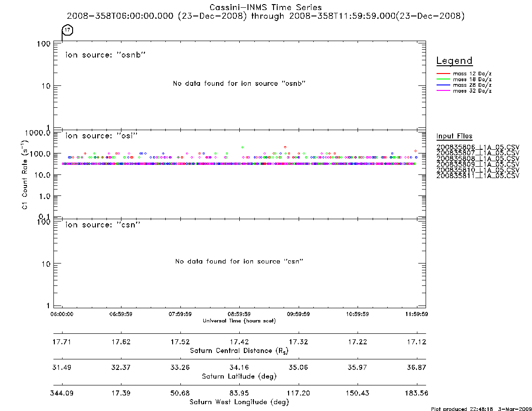
Task: Click the 06:59:59 time tick label
Action: 121,314
